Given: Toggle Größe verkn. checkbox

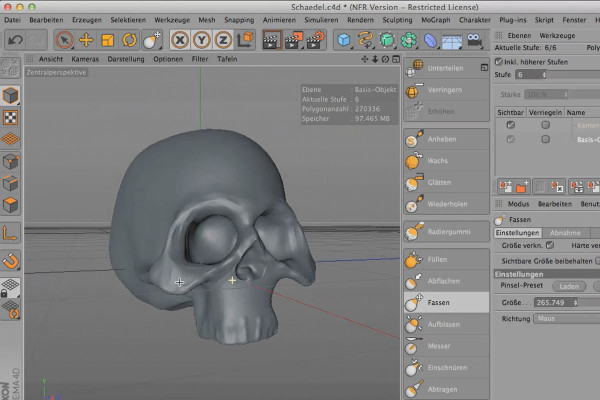Looking at the screenshot, I should 550,245.
